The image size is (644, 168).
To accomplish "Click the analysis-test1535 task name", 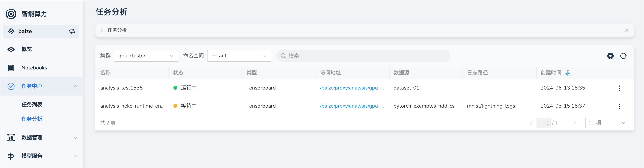I will (121, 88).
